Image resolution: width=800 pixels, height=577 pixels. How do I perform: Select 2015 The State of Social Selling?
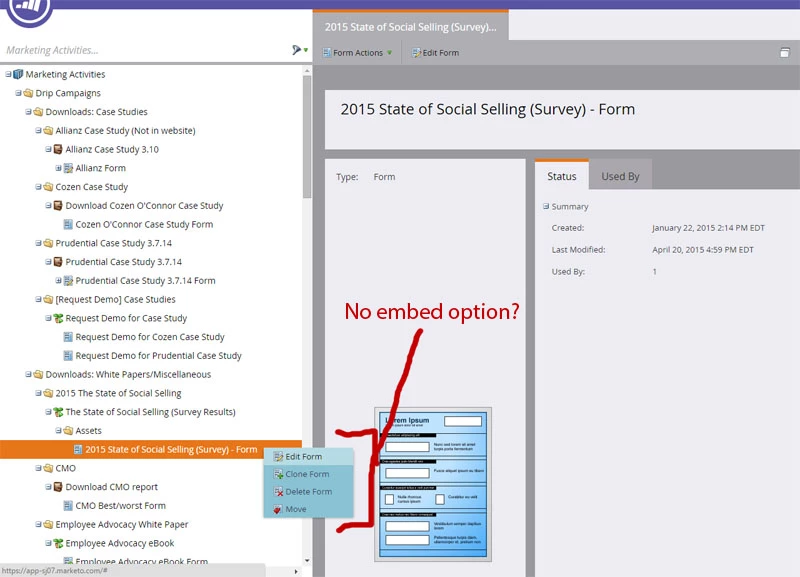click(x=118, y=393)
